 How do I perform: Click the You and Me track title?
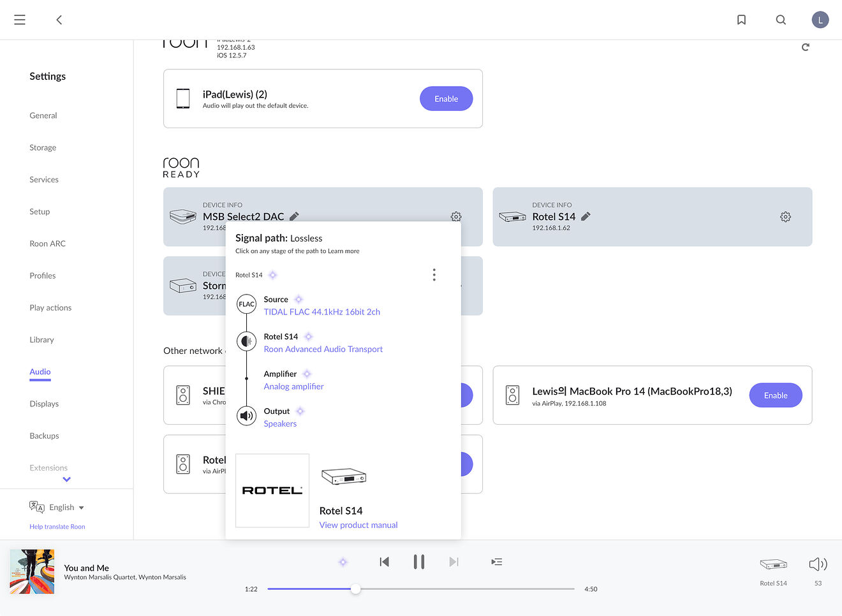click(x=87, y=568)
